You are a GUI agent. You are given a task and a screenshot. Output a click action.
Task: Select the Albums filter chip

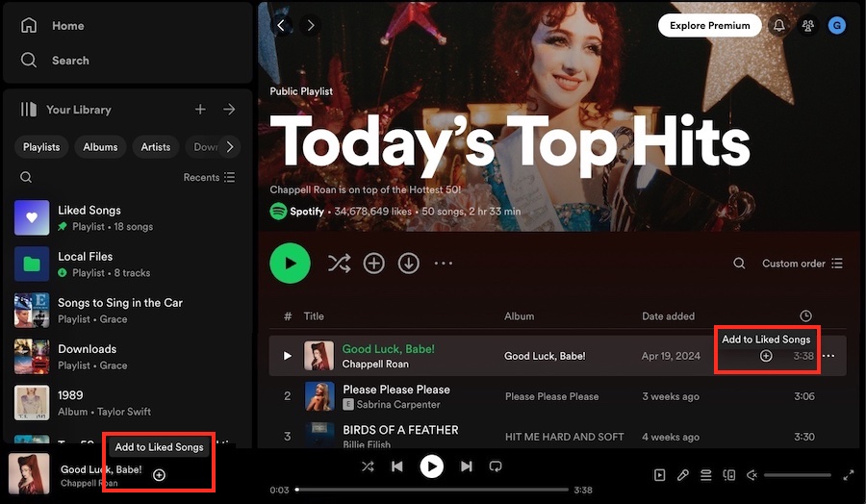click(100, 147)
